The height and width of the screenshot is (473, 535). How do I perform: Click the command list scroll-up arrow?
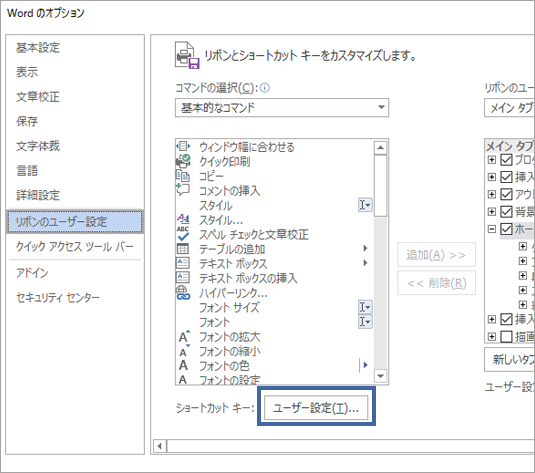380,148
